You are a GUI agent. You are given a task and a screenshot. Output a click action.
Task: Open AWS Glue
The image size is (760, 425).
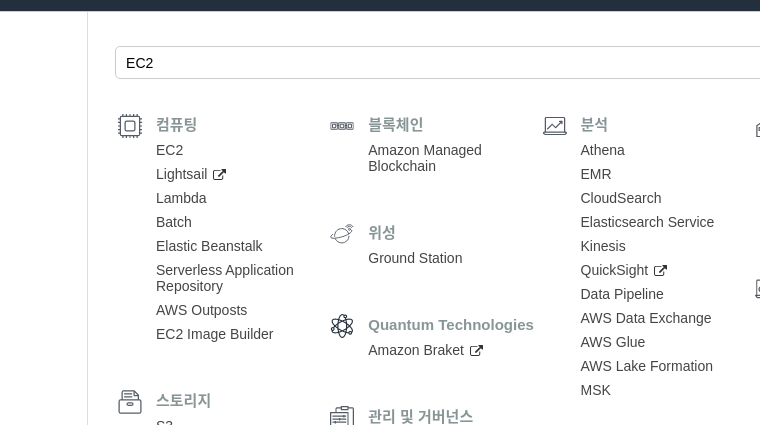click(x=613, y=342)
